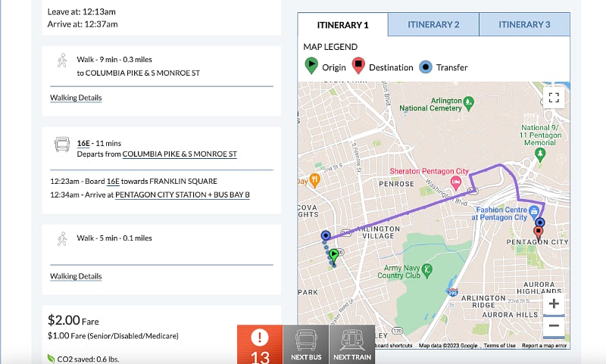
Task: Click the walking icon beside 5 min walk
Action: (x=62, y=239)
